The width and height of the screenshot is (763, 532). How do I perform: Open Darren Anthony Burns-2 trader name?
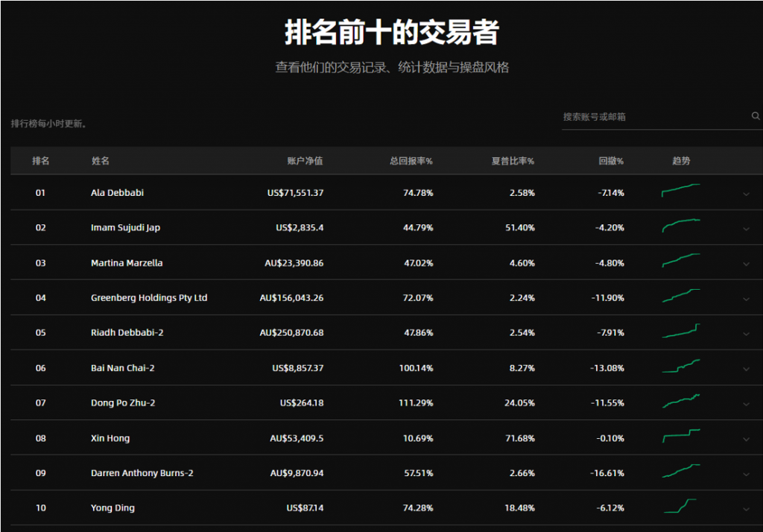(142, 473)
